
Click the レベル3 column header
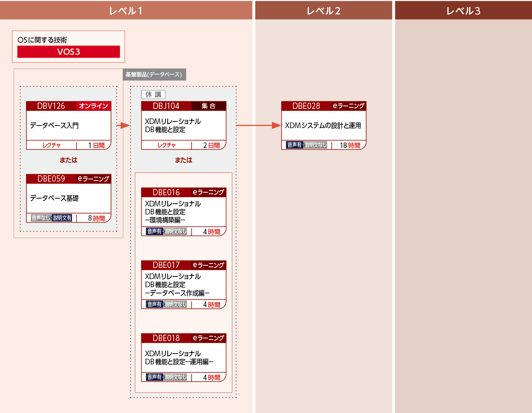[463, 10]
